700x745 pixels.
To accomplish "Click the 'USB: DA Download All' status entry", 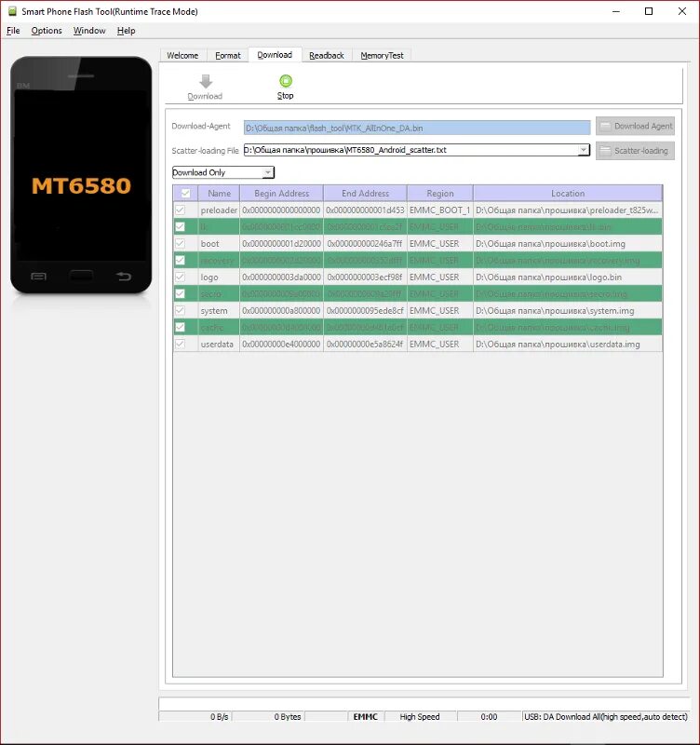I will [606, 716].
